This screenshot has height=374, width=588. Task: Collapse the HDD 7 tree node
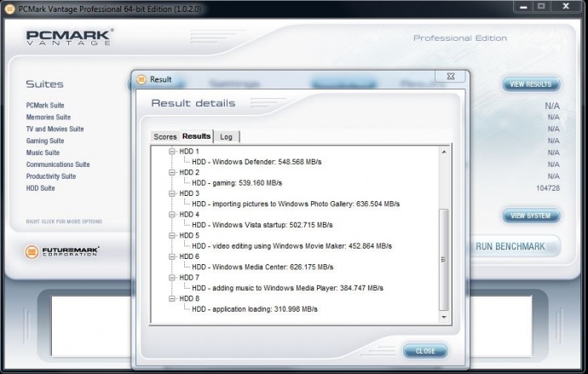click(172, 278)
